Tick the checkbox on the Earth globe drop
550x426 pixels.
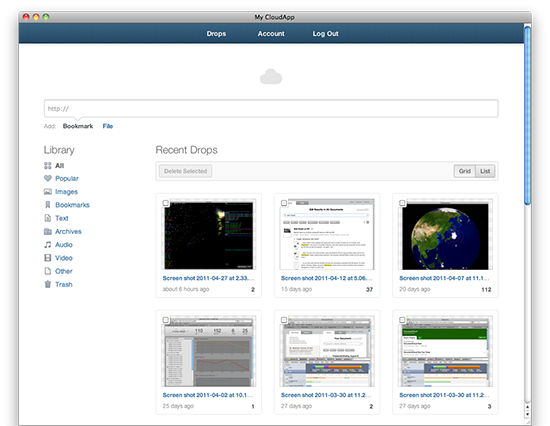(x=402, y=203)
